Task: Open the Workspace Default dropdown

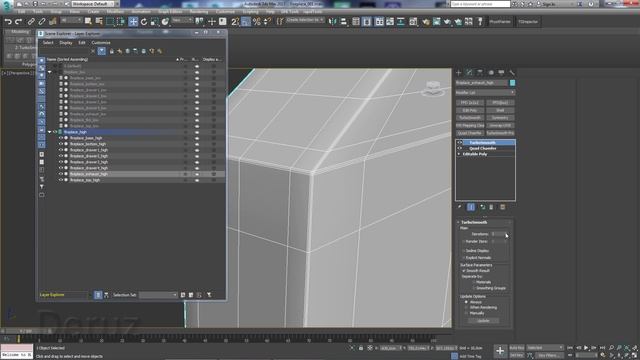Action: click(93, 4)
